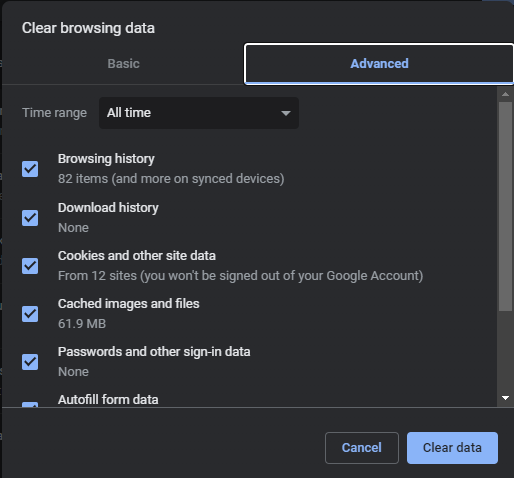Image resolution: width=514 pixels, height=478 pixels.
Task: Click the Cancel button
Action: click(x=362, y=448)
